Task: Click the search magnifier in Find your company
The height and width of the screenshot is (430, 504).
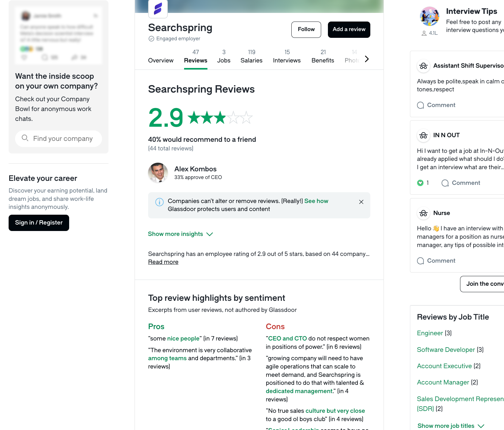Action: coord(25,138)
